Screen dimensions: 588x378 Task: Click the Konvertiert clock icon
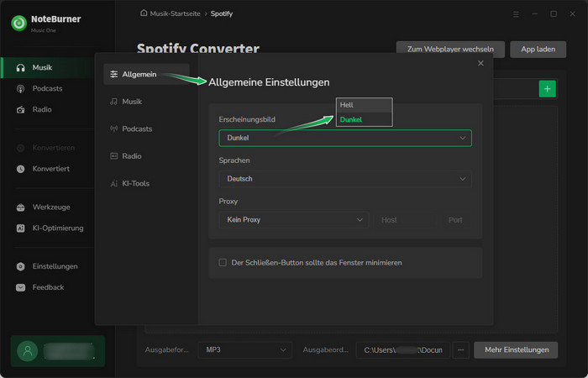click(21, 169)
